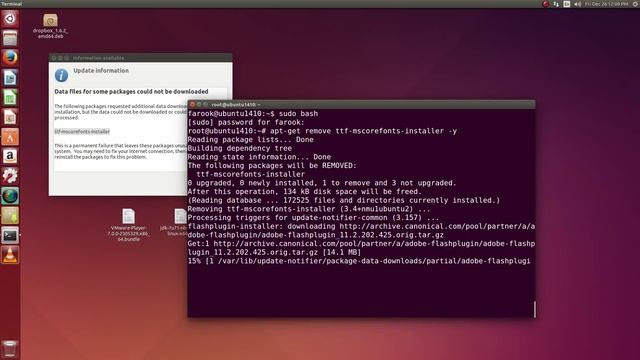The width and height of the screenshot is (640, 360).
Task: Open LibreOffice Writer from the dock
Action: [10, 78]
